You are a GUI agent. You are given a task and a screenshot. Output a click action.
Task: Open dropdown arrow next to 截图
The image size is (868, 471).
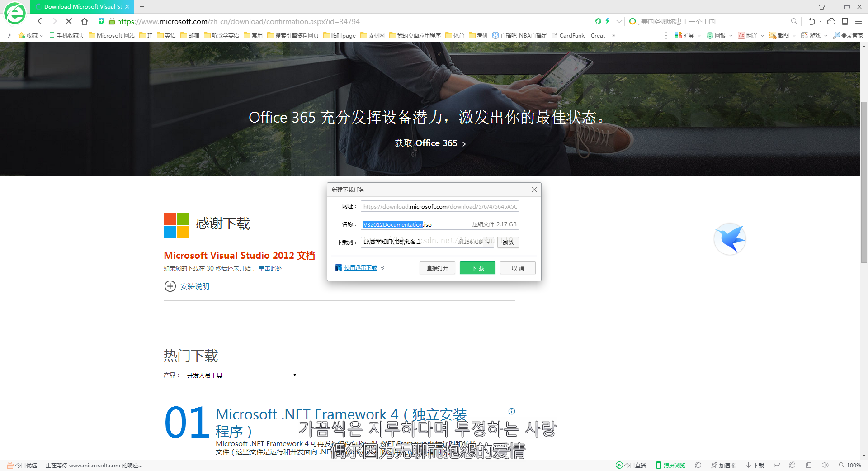(x=794, y=35)
